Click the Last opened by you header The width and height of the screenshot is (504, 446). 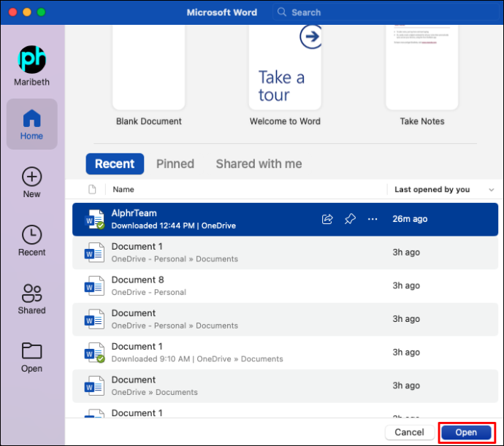point(432,189)
